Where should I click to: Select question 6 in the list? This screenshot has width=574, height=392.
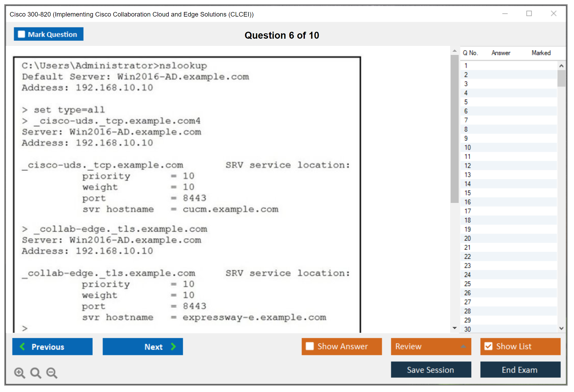(x=466, y=111)
